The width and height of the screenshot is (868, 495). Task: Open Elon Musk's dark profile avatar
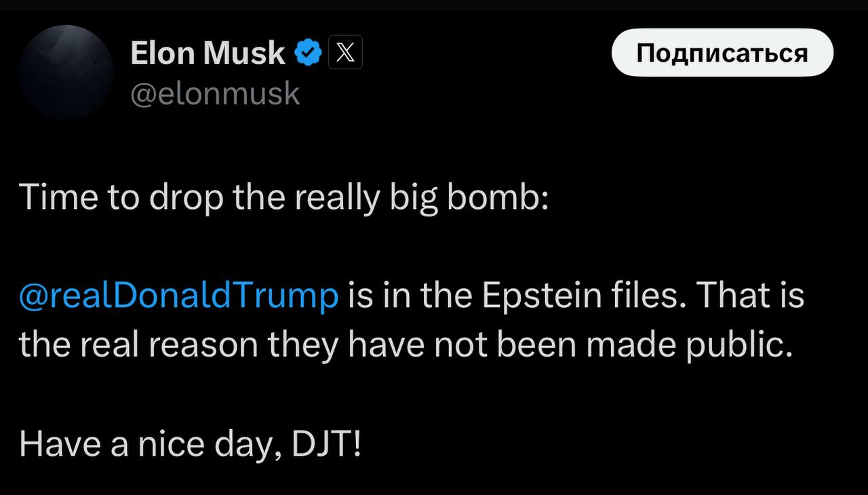point(66,73)
